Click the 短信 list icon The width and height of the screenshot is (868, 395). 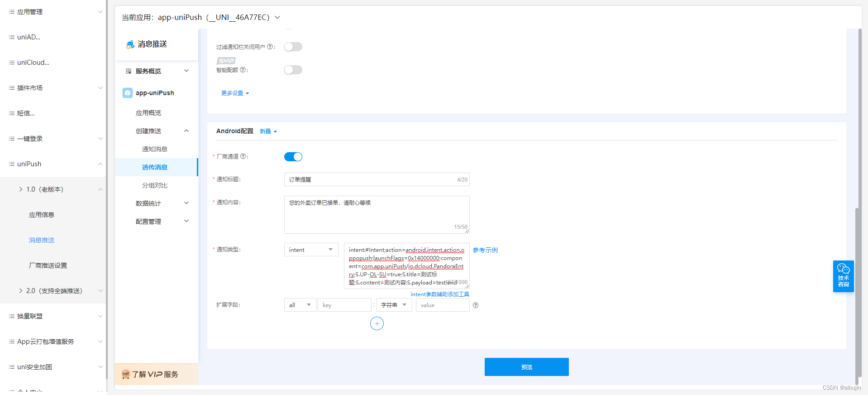(11, 113)
